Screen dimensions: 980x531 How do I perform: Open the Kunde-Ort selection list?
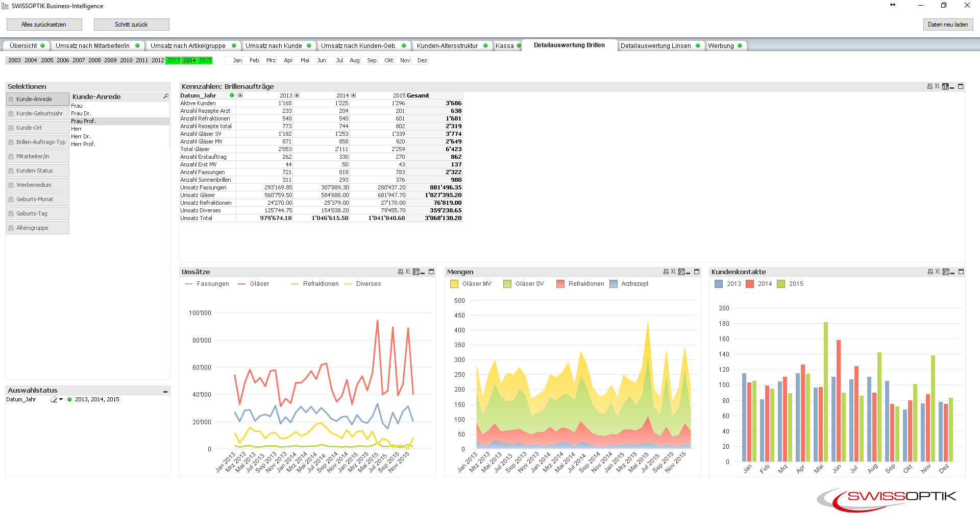coord(38,128)
